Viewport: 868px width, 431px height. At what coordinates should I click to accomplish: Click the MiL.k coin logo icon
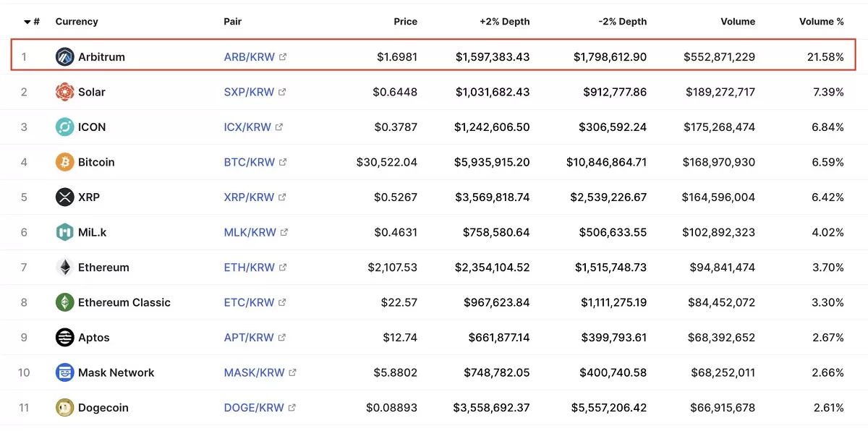click(65, 232)
